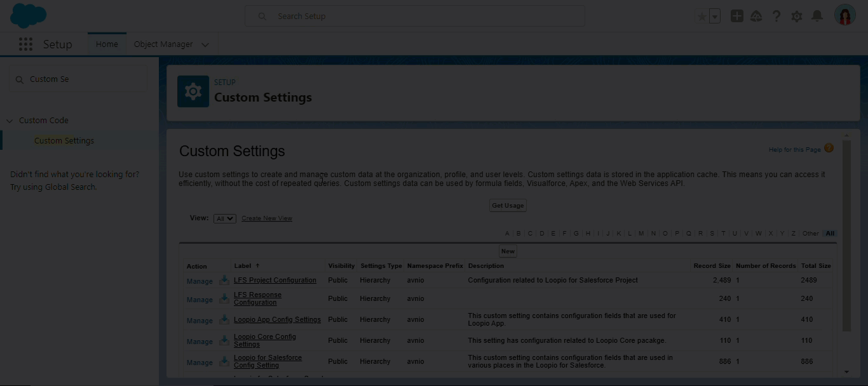
Task: Click the Number of Records column header
Action: (x=766, y=266)
